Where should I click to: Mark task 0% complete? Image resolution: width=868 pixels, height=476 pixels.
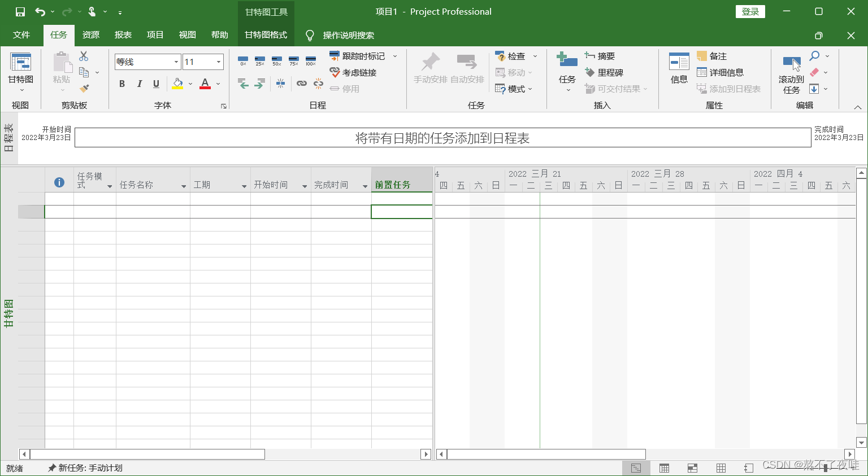[x=243, y=61]
